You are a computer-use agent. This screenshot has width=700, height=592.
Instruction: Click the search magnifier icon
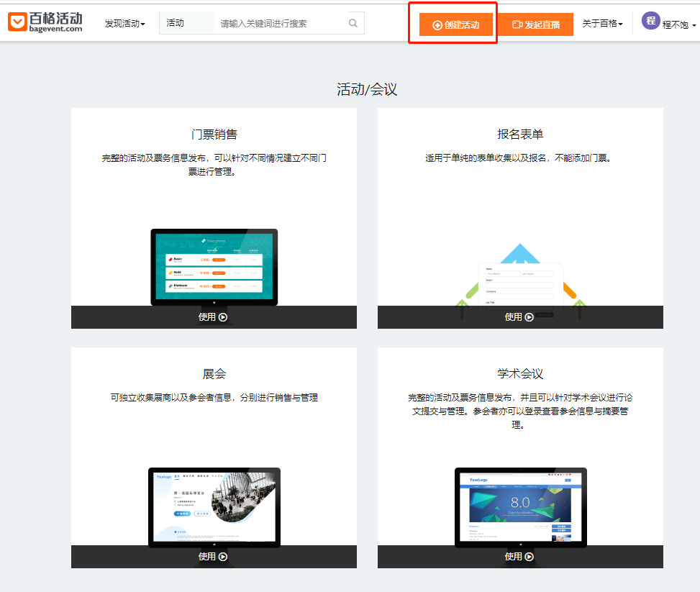click(353, 23)
